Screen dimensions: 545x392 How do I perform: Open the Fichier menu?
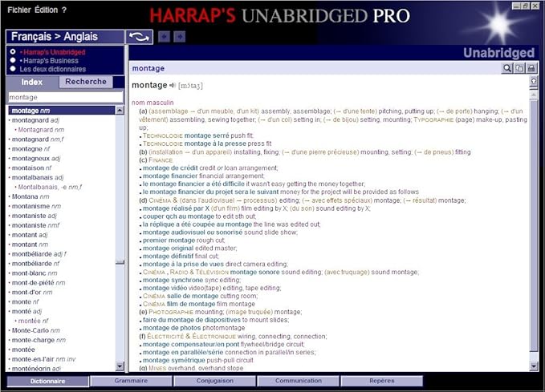pyautogui.click(x=19, y=10)
